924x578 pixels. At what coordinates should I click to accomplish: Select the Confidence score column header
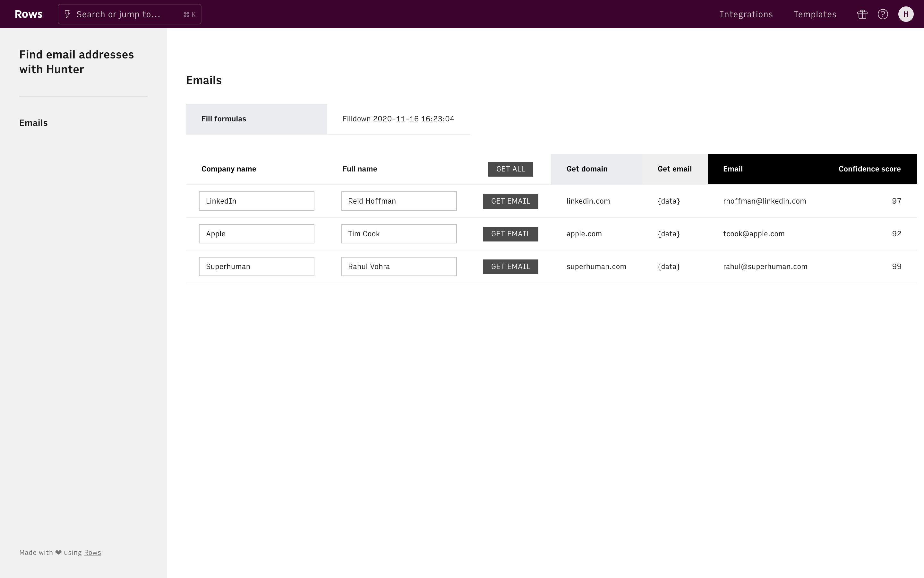(x=869, y=169)
